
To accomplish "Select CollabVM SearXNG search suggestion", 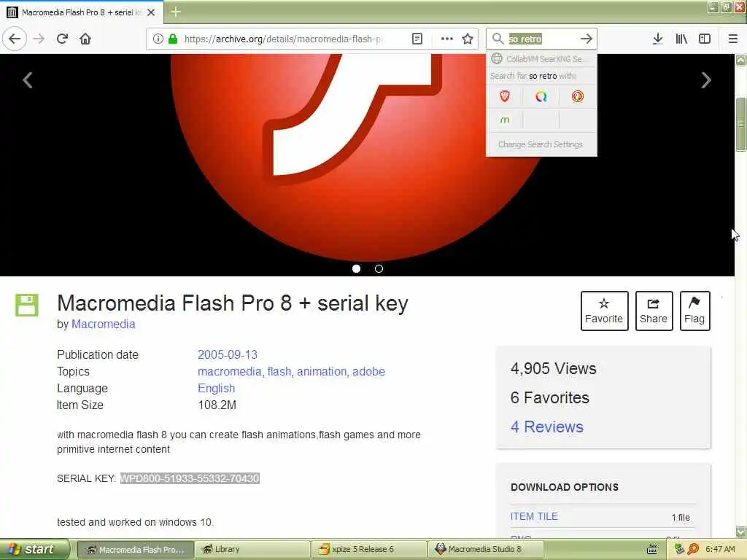I will coord(541,58).
